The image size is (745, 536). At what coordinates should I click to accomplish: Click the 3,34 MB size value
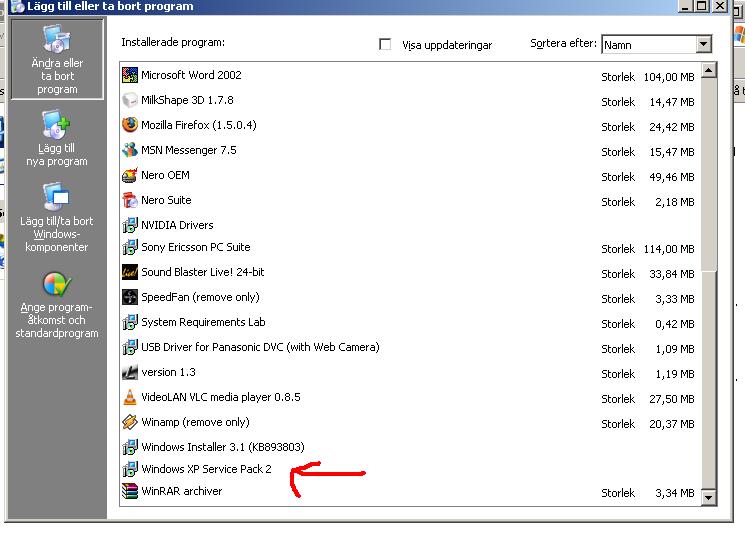click(675, 493)
